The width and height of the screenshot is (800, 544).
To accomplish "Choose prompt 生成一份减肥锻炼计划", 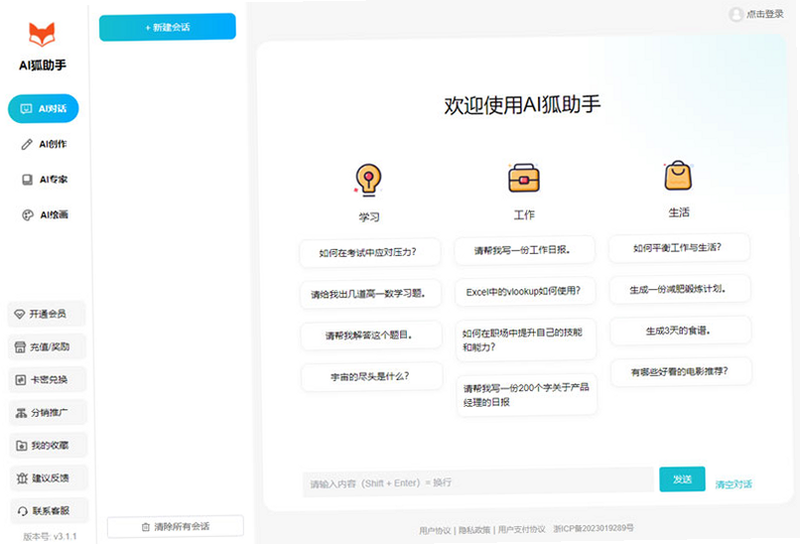I will pos(680,289).
